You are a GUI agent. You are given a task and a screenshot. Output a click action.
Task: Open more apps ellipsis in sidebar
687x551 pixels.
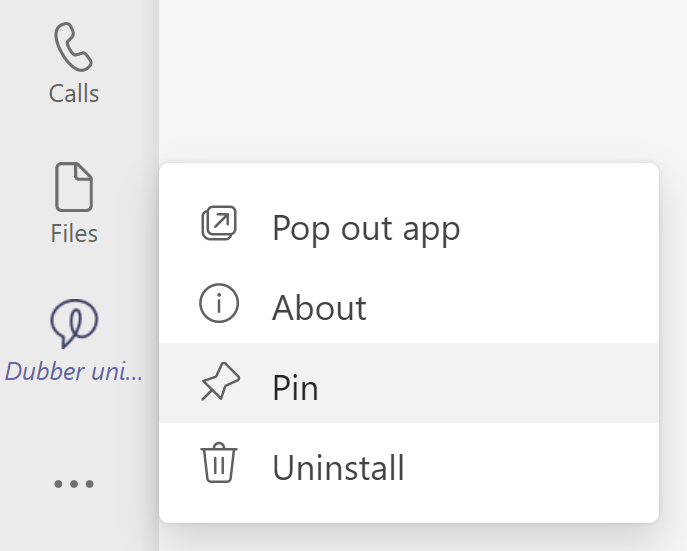click(x=74, y=484)
